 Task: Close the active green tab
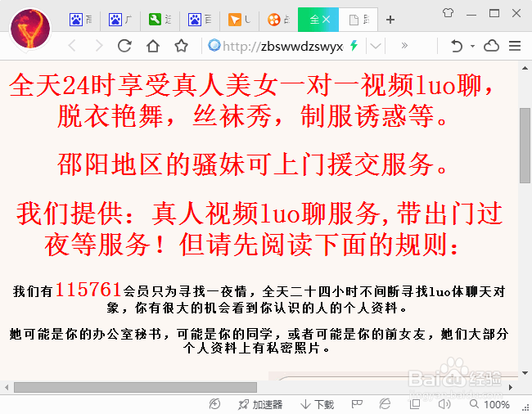(x=326, y=20)
